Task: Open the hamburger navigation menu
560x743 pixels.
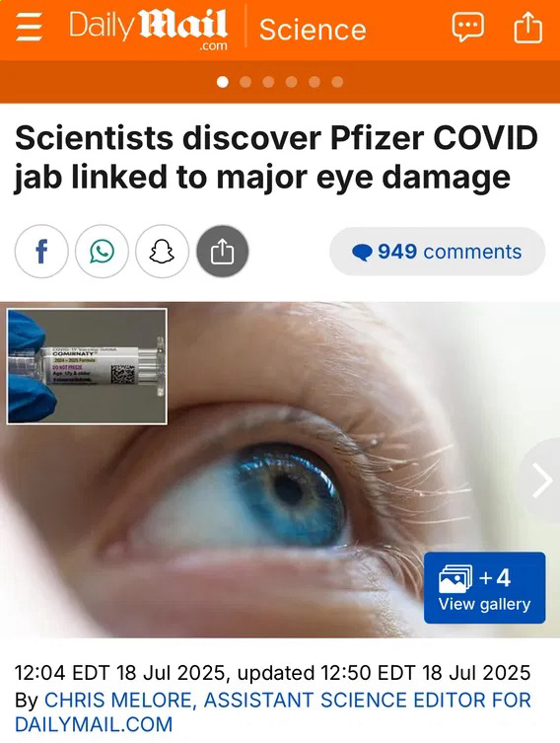Action: (x=30, y=27)
